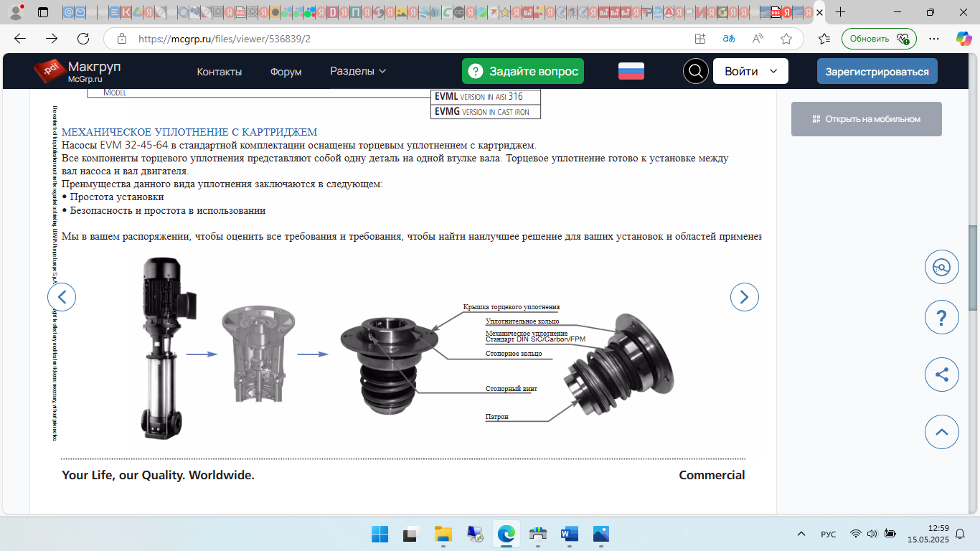The width and height of the screenshot is (980, 551).
Task: Click the browser profile avatar
Action: click(16, 12)
